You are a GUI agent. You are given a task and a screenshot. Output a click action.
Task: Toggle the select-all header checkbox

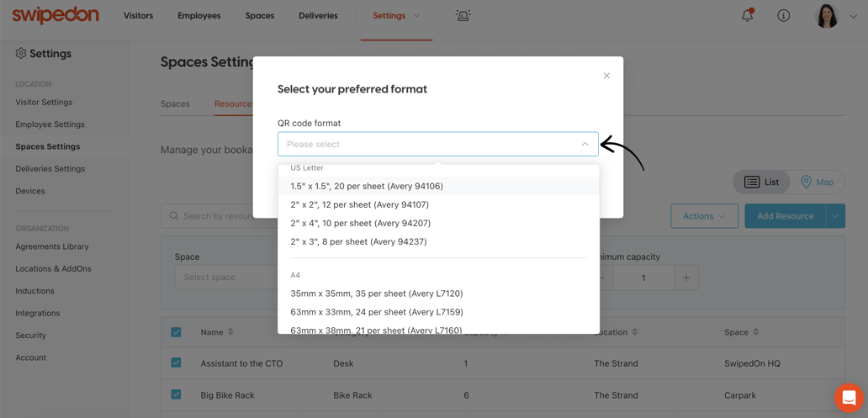pyautogui.click(x=176, y=332)
